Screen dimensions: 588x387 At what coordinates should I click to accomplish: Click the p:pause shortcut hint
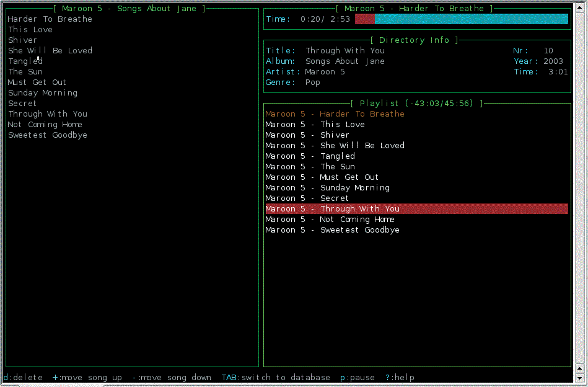pyautogui.click(x=358, y=377)
